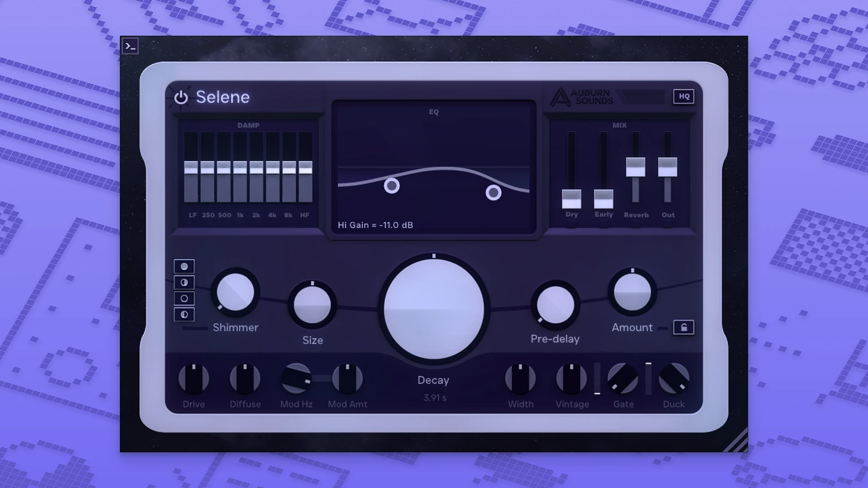Select the bottom left-lit moon icon
Screen dimensions: 868x488
point(184,314)
